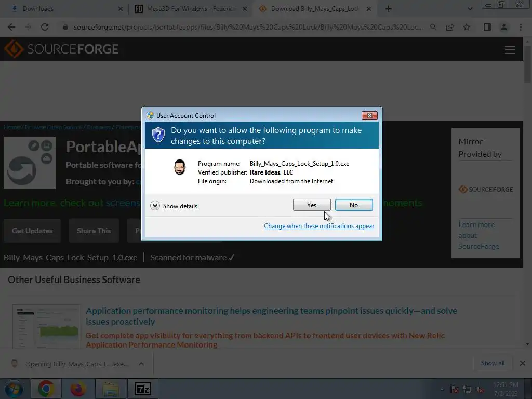Open a new browser tab
The image size is (532, 399).
pos(389,9)
